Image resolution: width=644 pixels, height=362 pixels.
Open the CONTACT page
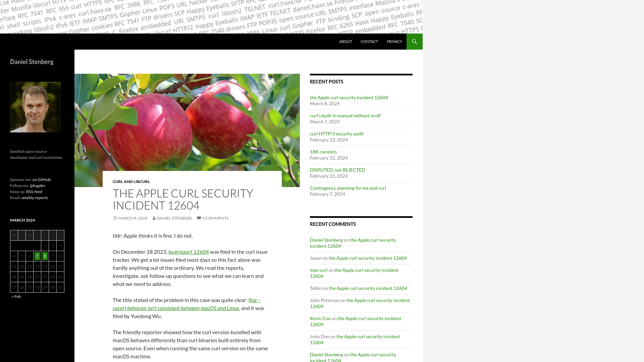click(x=369, y=41)
